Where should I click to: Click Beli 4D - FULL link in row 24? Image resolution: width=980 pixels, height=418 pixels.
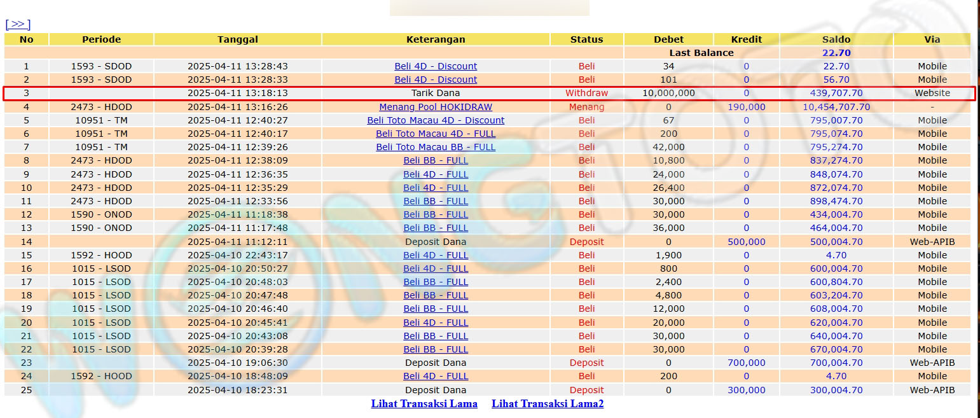(x=436, y=376)
